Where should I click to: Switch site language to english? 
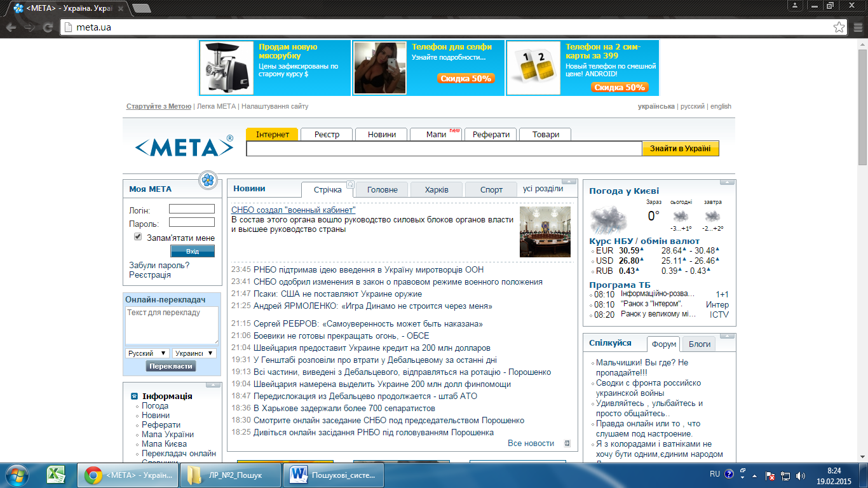[x=721, y=106]
